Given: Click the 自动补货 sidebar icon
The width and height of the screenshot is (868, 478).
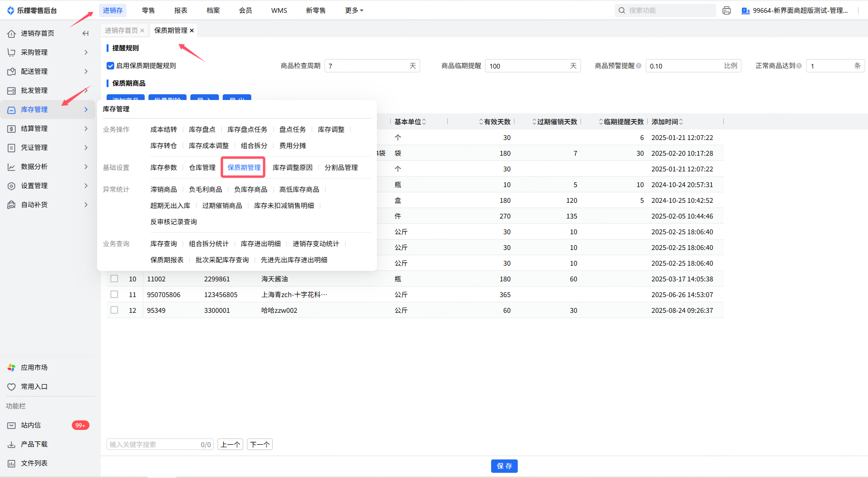Looking at the screenshot, I should 11,205.
